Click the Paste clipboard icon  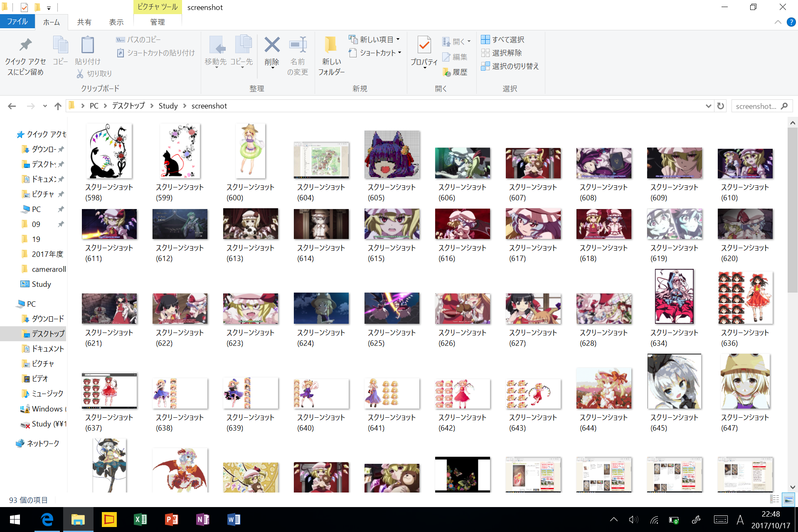pos(87,45)
